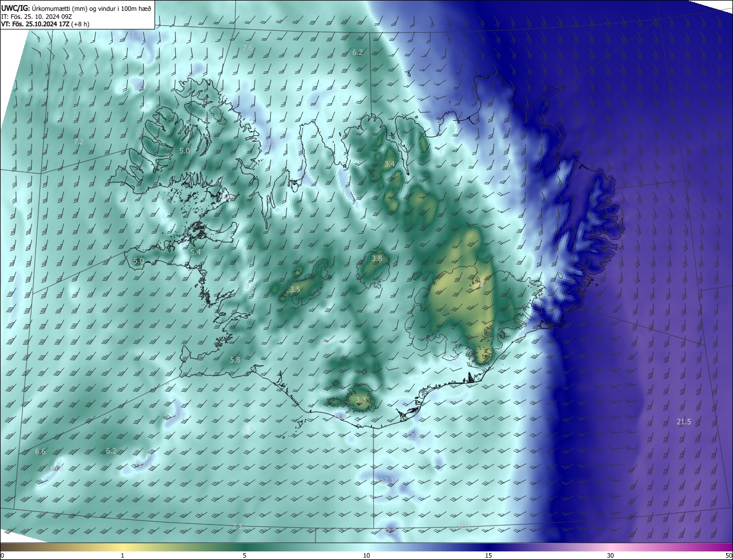The height and width of the screenshot is (560, 733).
Task: Click the 6.2 label next to the 6.6 label
Action: 111,451
